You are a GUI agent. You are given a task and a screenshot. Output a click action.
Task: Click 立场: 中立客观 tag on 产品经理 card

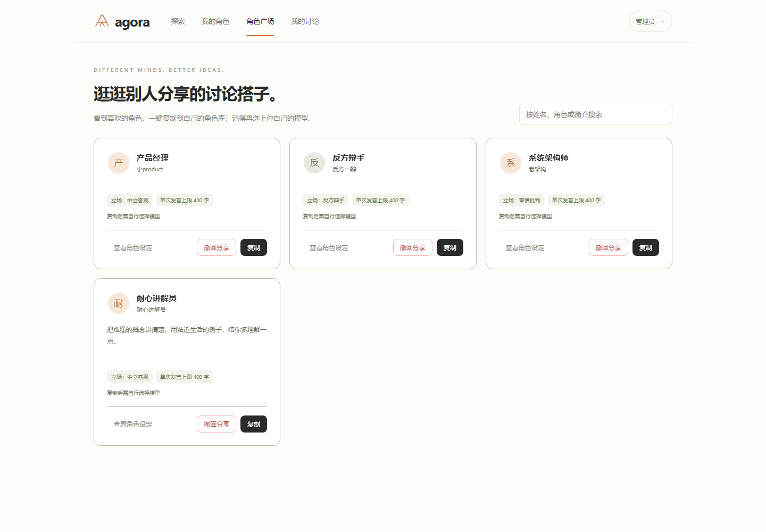[x=130, y=200]
